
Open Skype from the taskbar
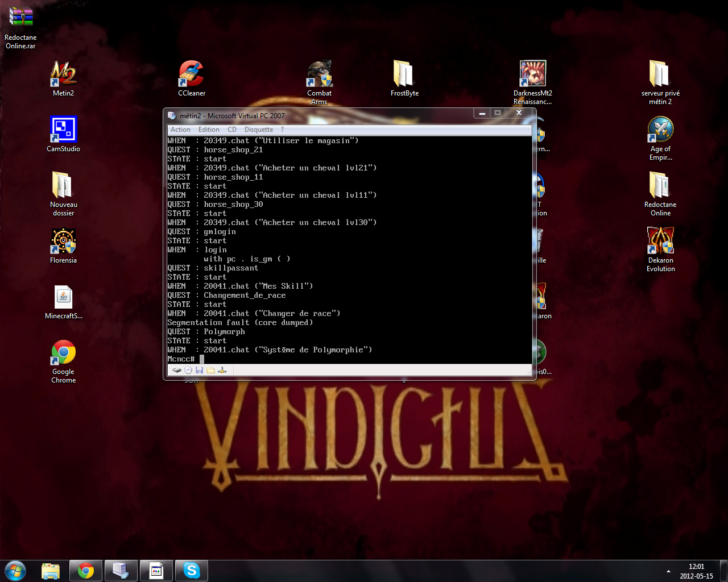(x=192, y=570)
